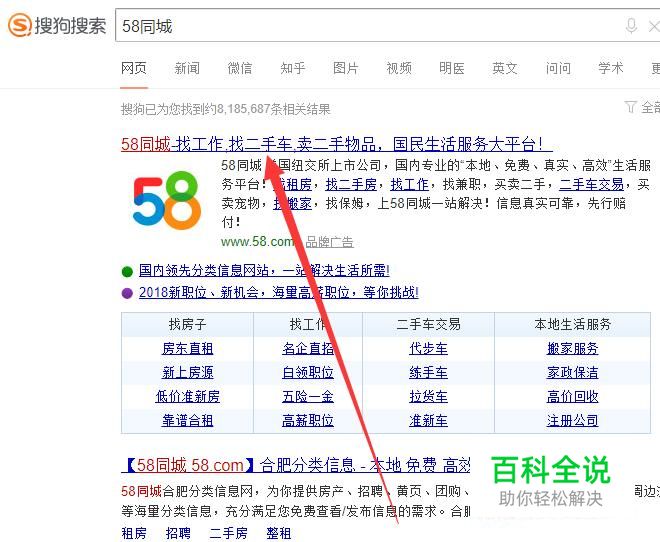
Task: Click the 58 colorful logo thumbnail
Action: tap(167, 200)
